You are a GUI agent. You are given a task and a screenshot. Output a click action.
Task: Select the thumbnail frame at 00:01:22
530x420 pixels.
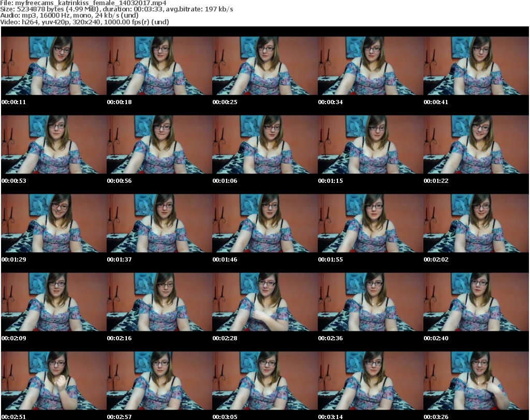pos(476,144)
